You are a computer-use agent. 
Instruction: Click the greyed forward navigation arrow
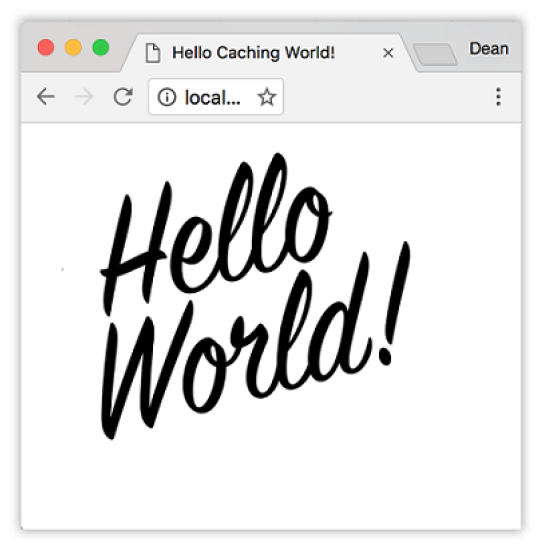(x=84, y=97)
